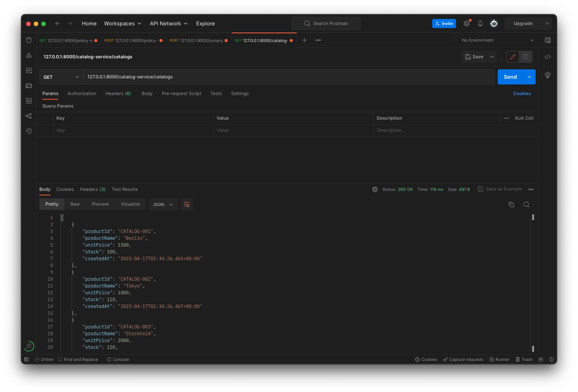
Task: Open the Tests tab
Action: [x=216, y=94]
